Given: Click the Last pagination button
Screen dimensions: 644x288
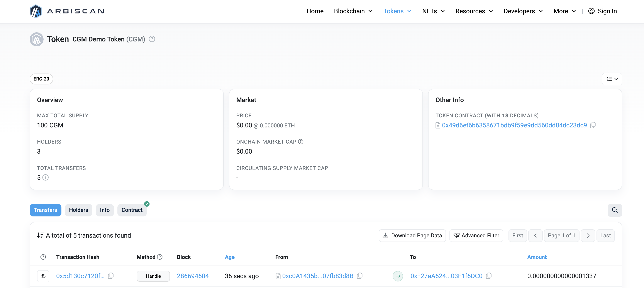Looking at the screenshot, I should click(x=605, y=235).
